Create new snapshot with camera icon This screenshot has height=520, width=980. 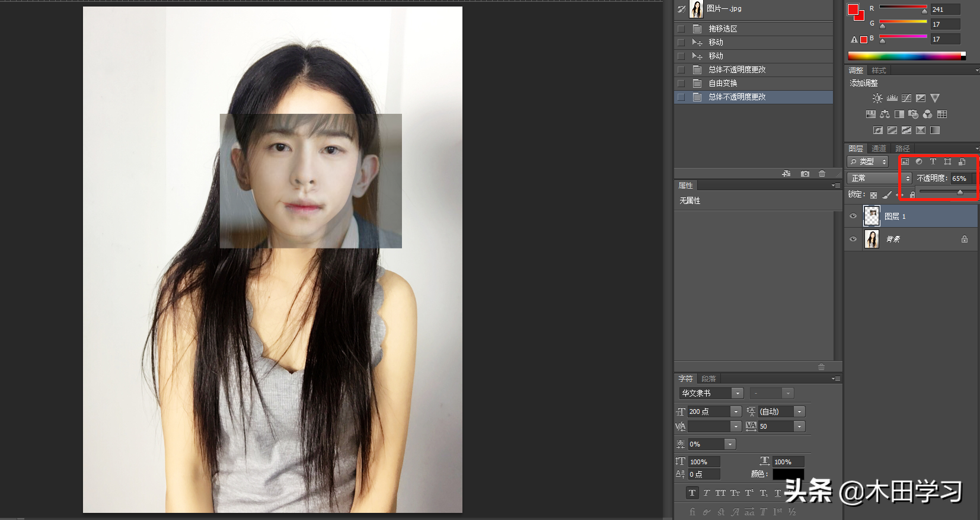click(805, 174)
